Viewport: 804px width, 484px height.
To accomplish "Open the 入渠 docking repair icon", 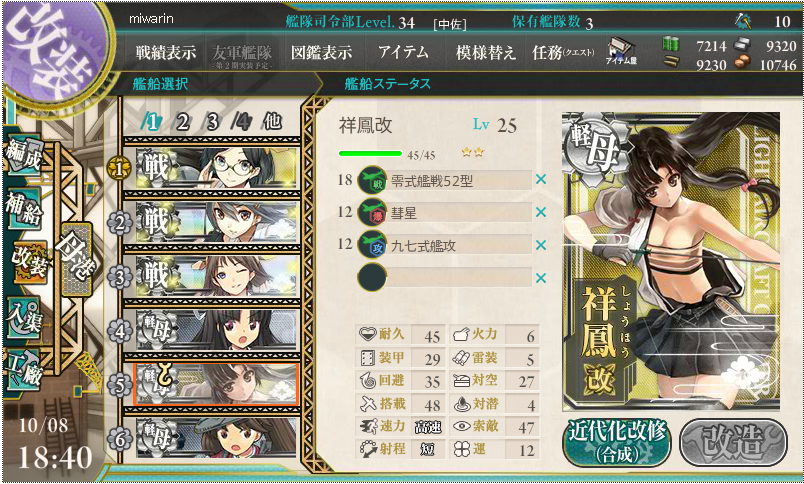I will [x=24, y=317].
